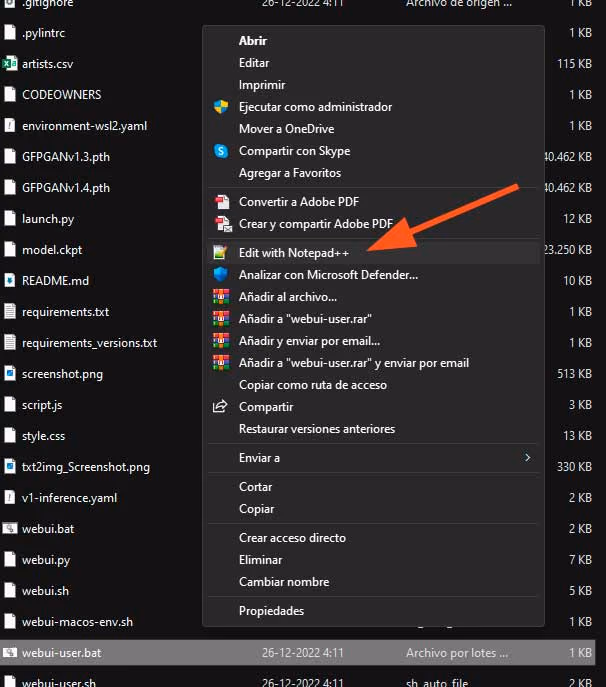Expand the Enviar a submenu arrow
This screenshot has height=687, width=606.
(x=528, y=457)
